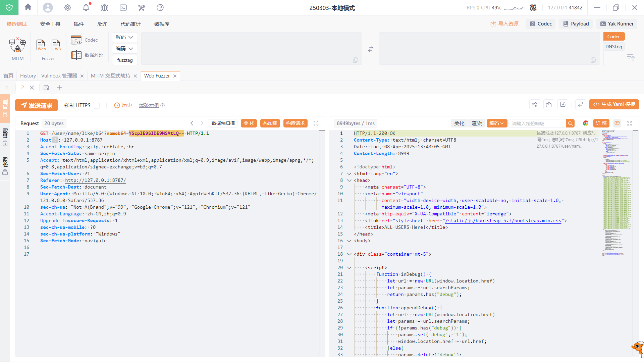Toggle the force HTTPS checkbox
The height and width of the screenshot is (362, 644).
point(96,105)
